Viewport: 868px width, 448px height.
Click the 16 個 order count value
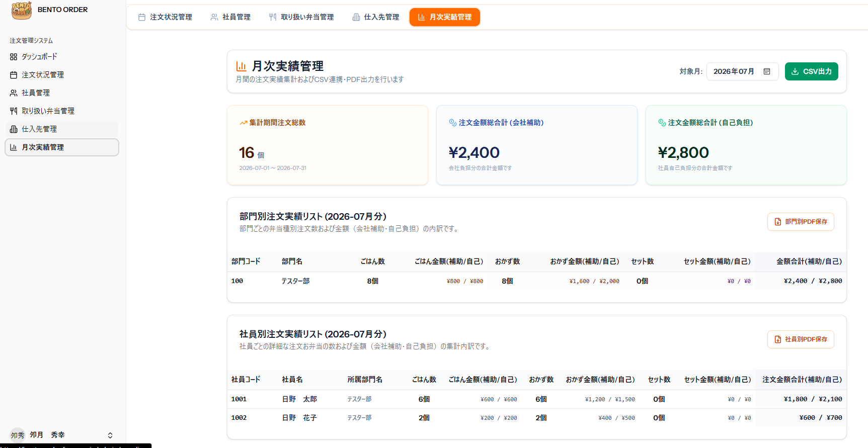point(252,153)
